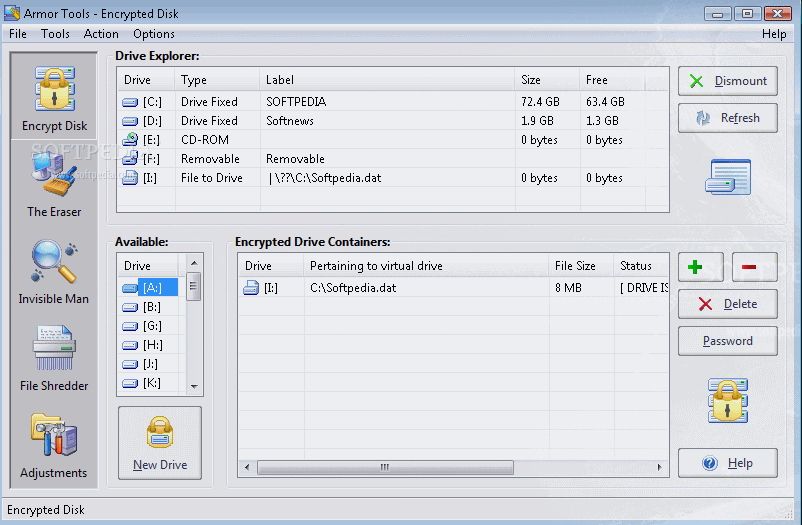Click the C:\Softpedia.dat container path
The width and height of the screenshot is (802, 525).
pos(353,288)
